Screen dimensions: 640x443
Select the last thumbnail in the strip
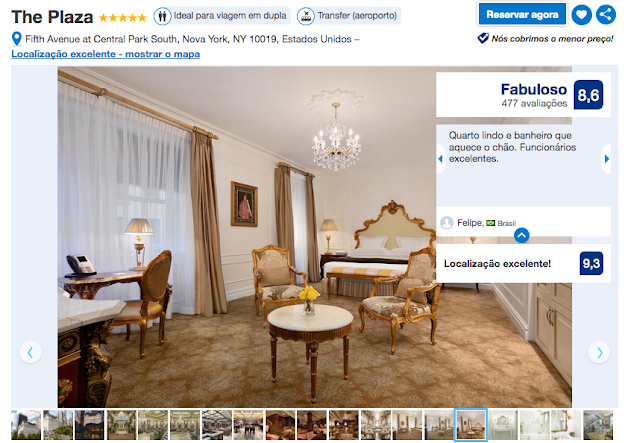[598, 425]
